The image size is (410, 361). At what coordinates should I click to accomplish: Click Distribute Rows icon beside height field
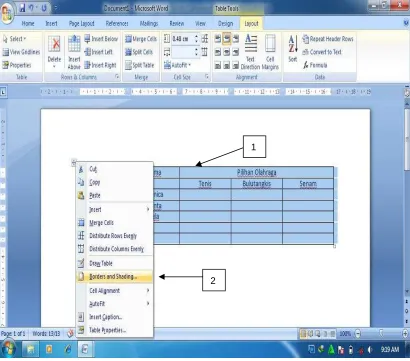pyautogui.click(x=205, y=39)
